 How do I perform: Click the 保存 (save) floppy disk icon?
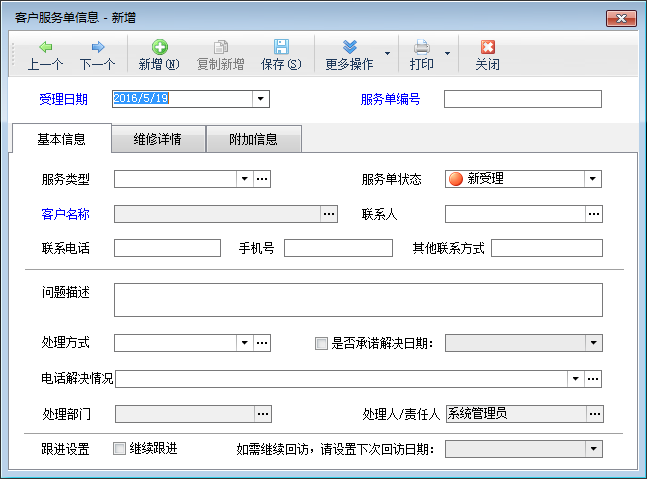click(281, 47)
